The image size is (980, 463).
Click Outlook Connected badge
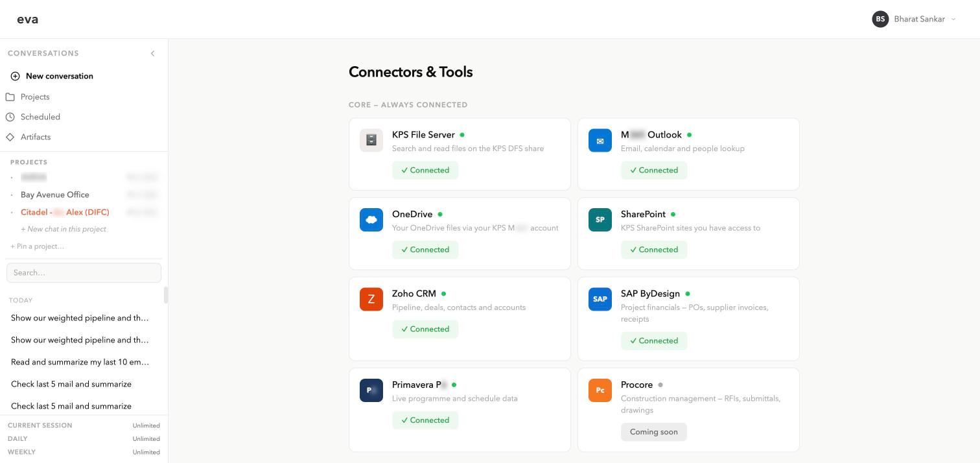(x=654, y=170)
